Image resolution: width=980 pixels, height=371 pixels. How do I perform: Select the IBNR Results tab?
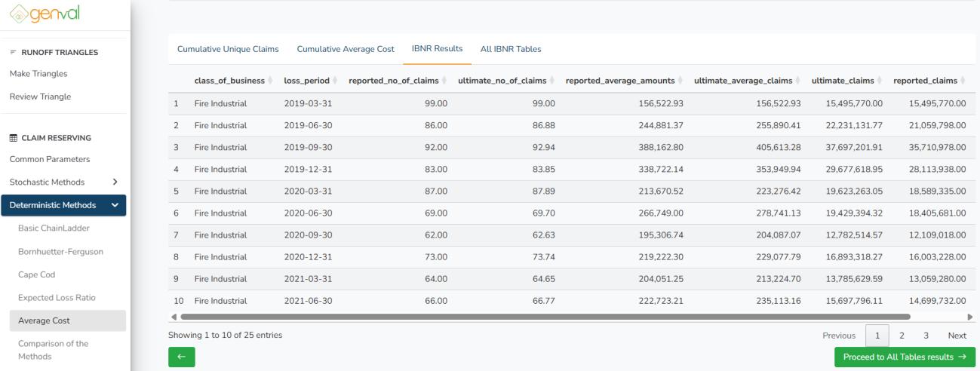[x=437, y=49]
